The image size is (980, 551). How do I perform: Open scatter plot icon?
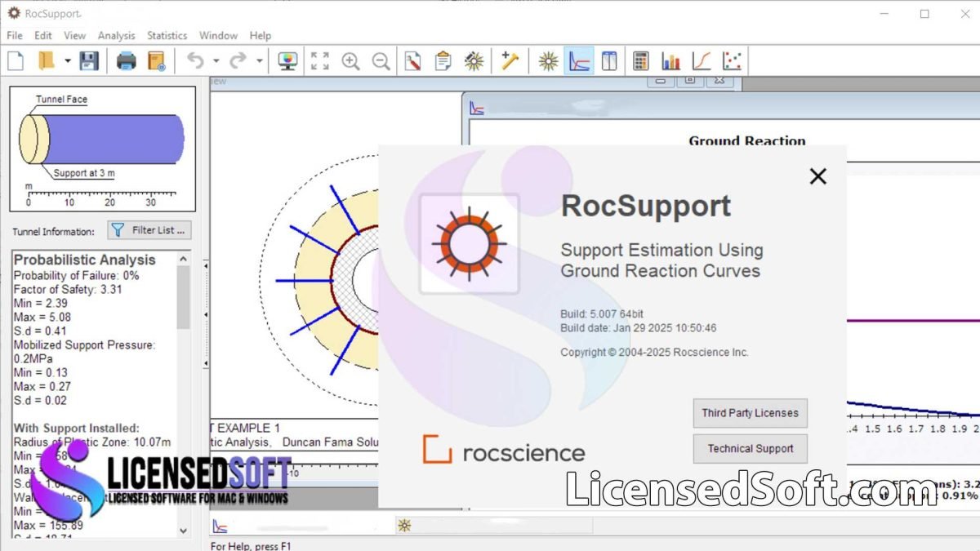point(733,61)
